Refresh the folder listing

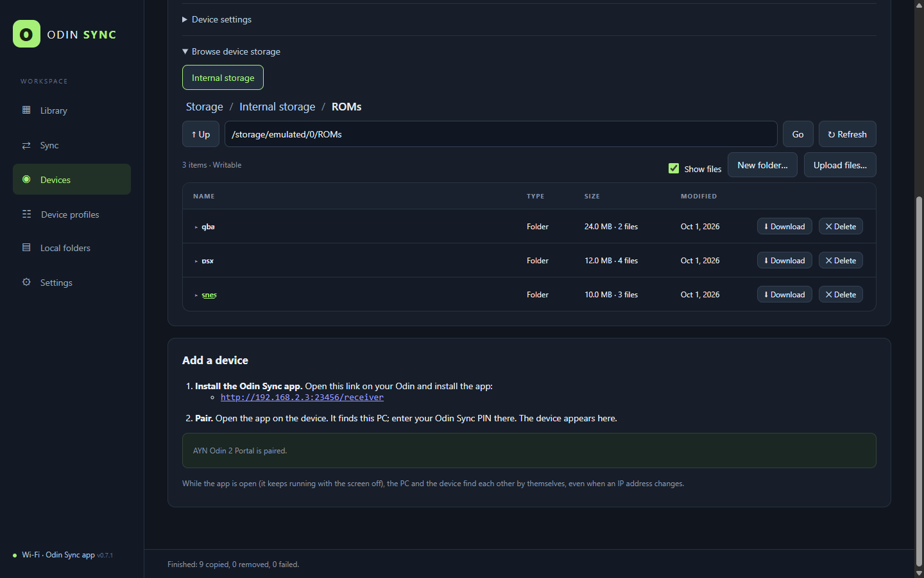(848, 134)
